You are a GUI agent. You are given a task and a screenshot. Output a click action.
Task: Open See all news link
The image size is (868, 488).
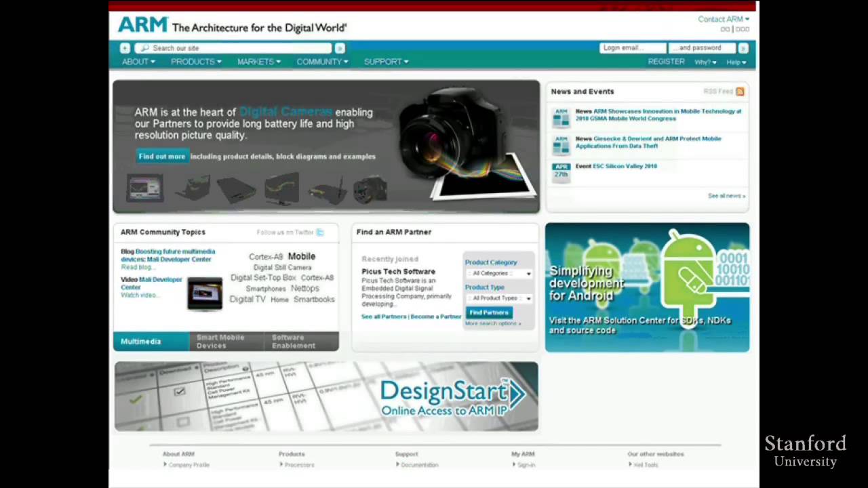[726, 196]
